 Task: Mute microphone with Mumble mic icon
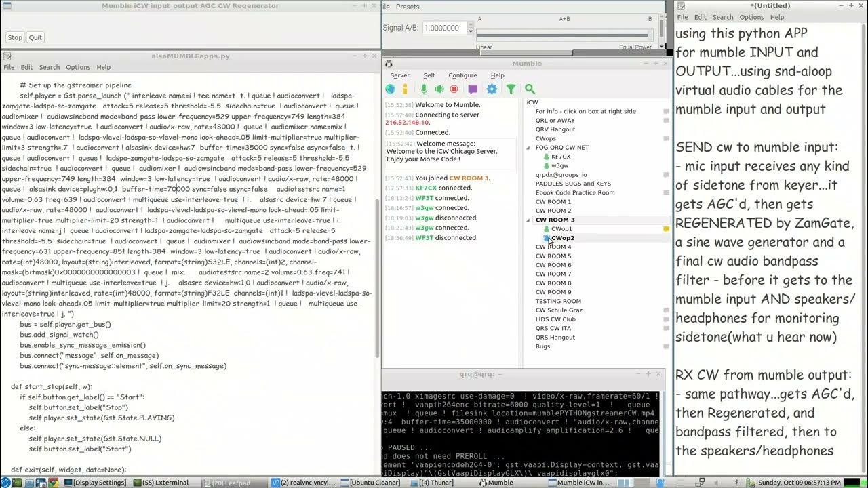425,89
